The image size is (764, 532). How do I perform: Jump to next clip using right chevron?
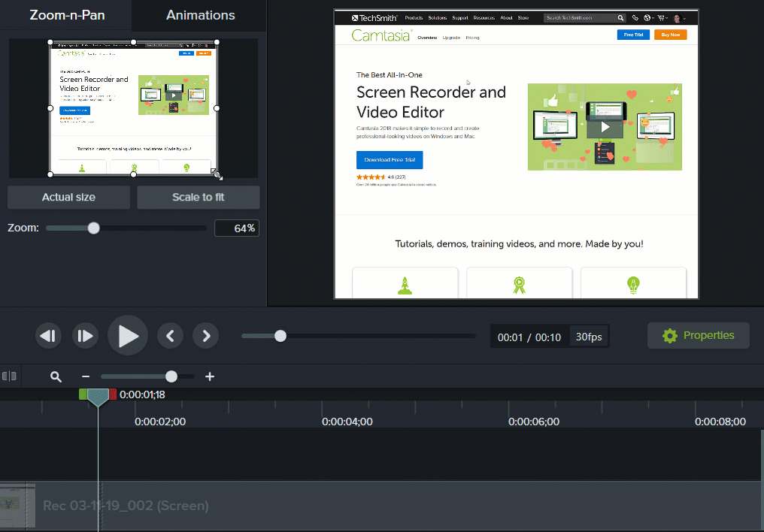pos(205,336)
